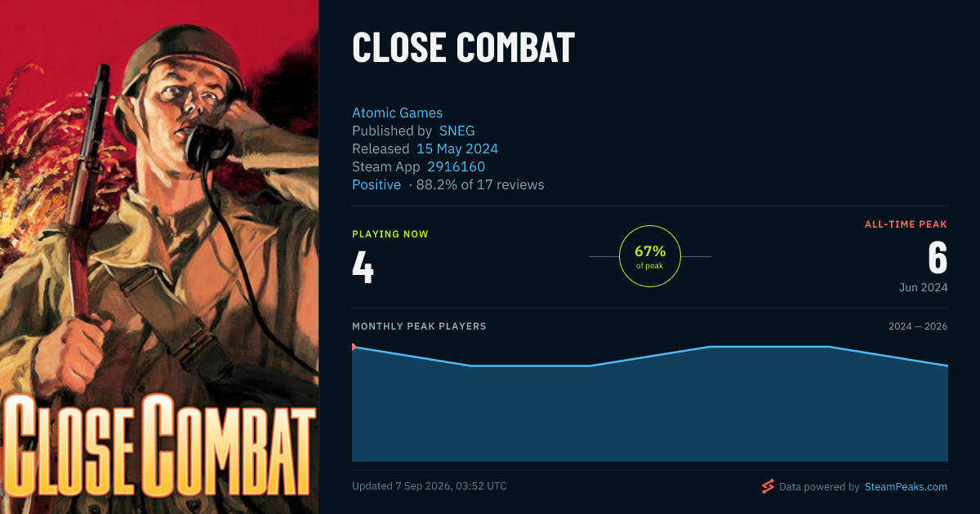Image resolution: width=980 pixels, height=514 pixels.
Task: Click the 15 May 2024 release date
Action: point(457,149)
